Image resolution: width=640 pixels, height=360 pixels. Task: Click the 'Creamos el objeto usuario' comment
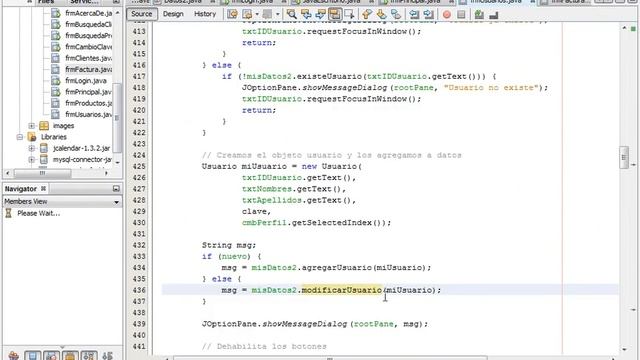(331, 155)
